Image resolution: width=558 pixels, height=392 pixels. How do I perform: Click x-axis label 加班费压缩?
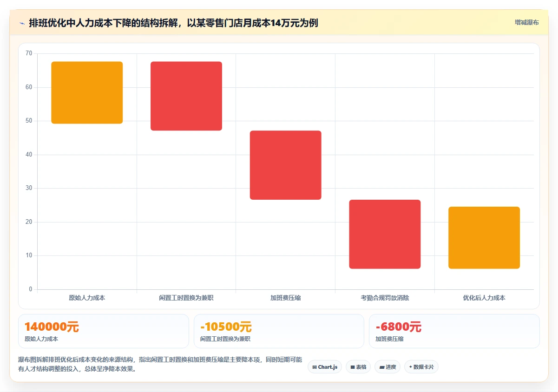pyautogui.click(x=286, y=298)
